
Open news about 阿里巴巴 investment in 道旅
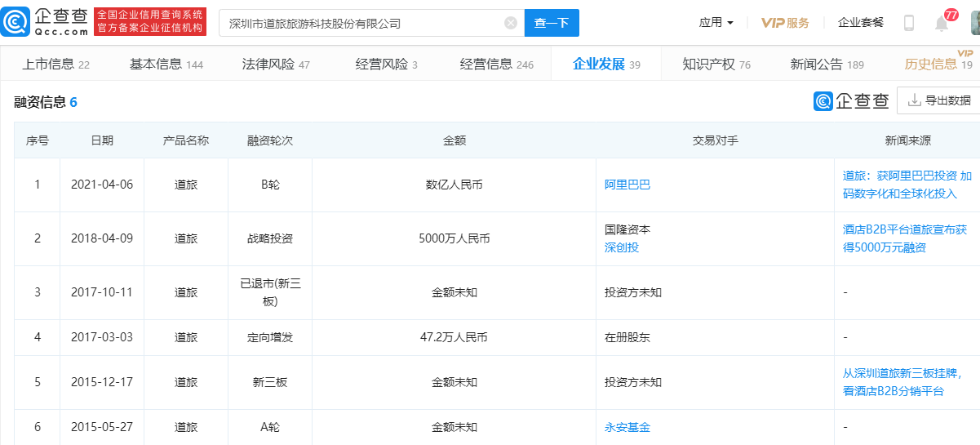(x=907, y=185)
